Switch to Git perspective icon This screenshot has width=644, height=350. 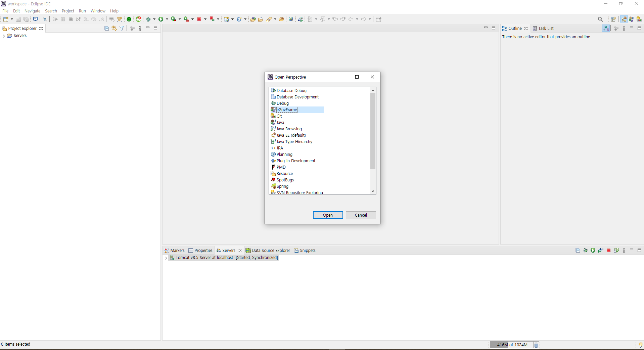coord(639,19)
